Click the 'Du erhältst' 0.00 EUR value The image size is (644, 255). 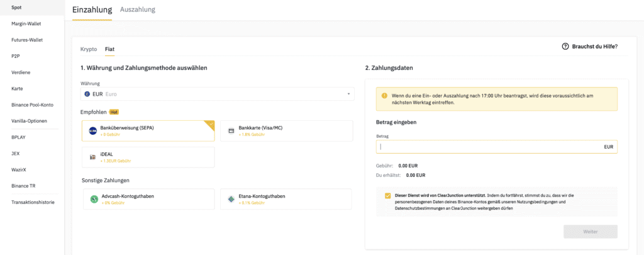point(416,175)
